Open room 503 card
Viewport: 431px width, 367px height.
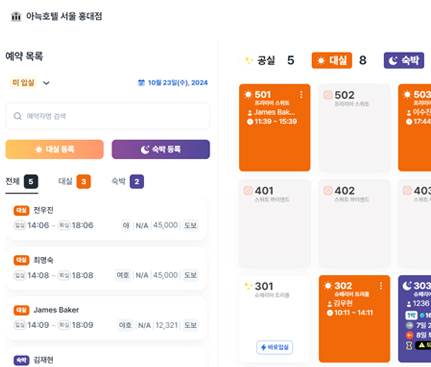[x=414, y=128]
